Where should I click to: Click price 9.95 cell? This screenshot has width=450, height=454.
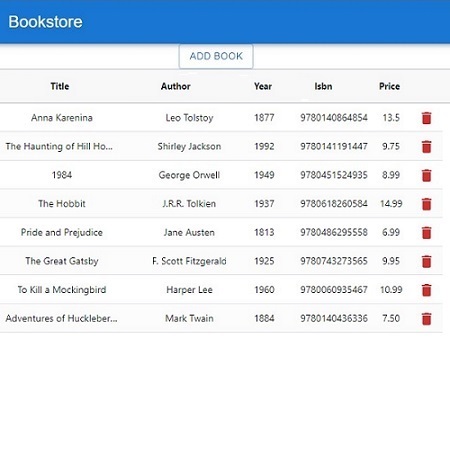pyautogui.click(x=391, y=261)
